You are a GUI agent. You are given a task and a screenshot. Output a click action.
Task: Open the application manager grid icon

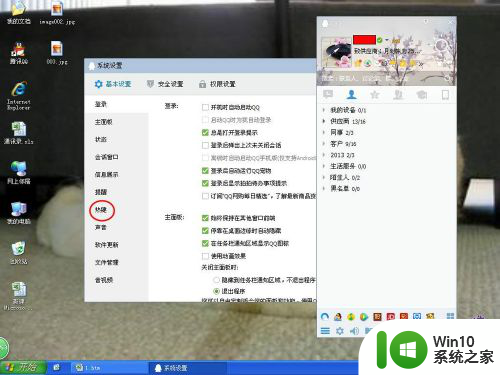(450, 316)
